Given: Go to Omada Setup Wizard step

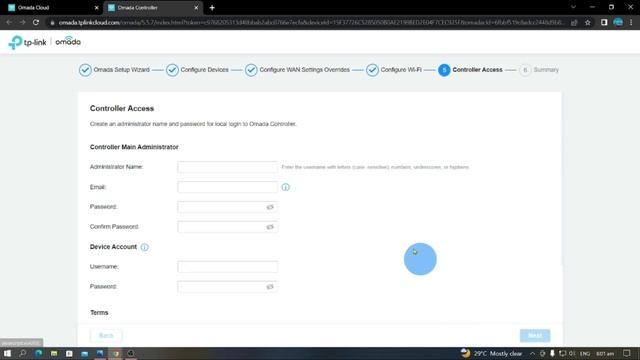Looking at the screenshot, I should coord(114,70).
